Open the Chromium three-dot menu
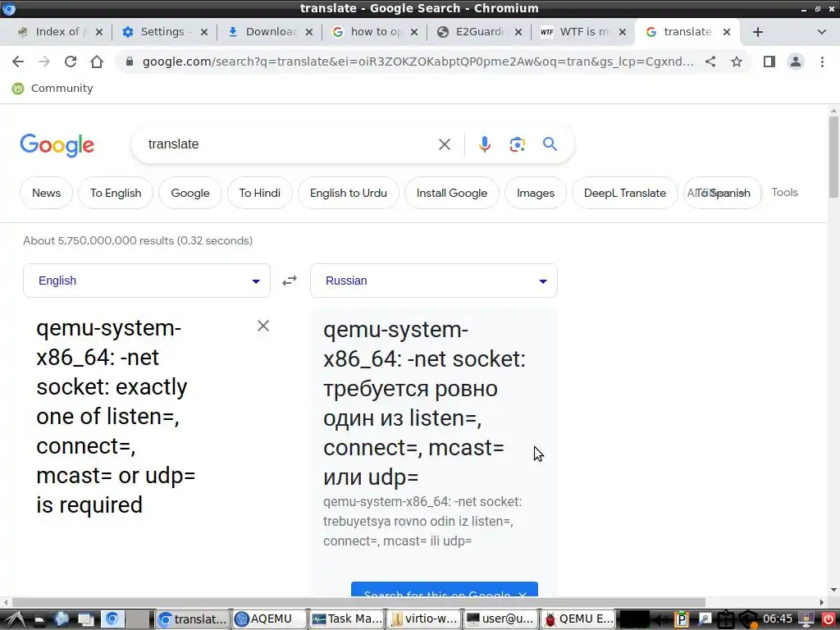 tap(822, 62)
